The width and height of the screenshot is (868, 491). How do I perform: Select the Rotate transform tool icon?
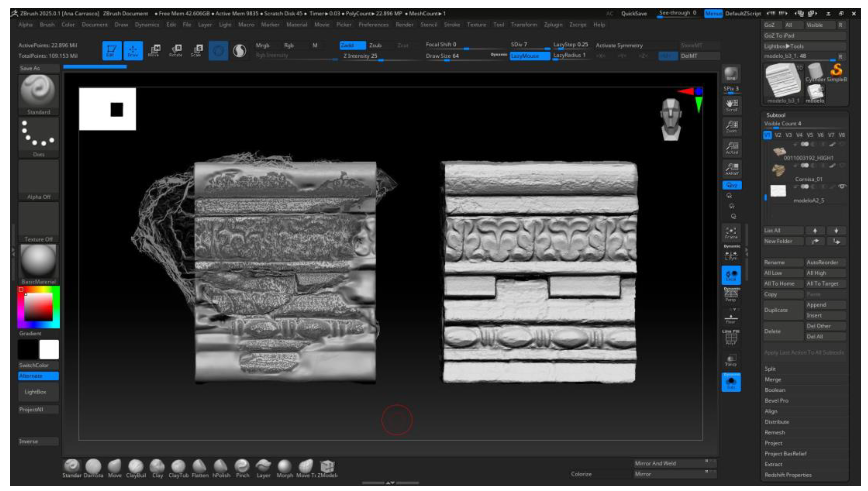176,50
